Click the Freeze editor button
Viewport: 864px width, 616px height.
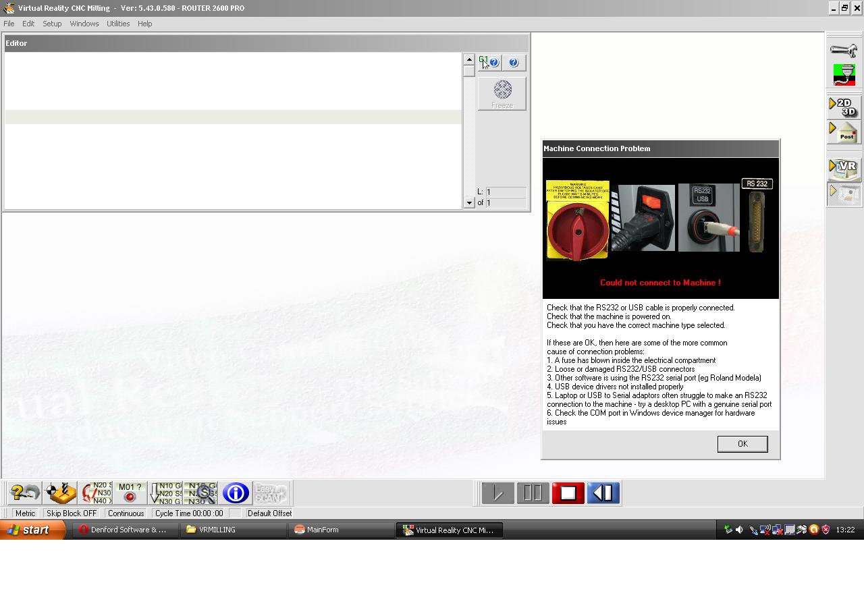coord(502,94)
